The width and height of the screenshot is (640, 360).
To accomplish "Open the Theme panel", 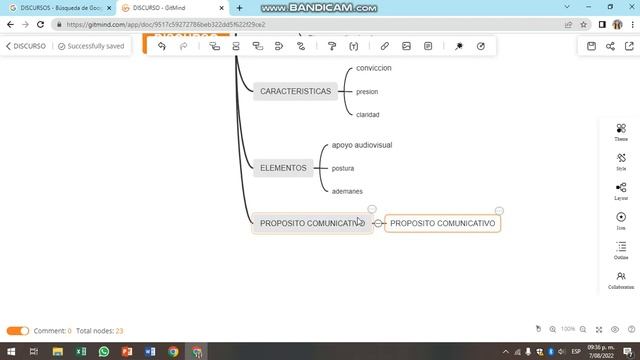I will [x=621, y=132].
